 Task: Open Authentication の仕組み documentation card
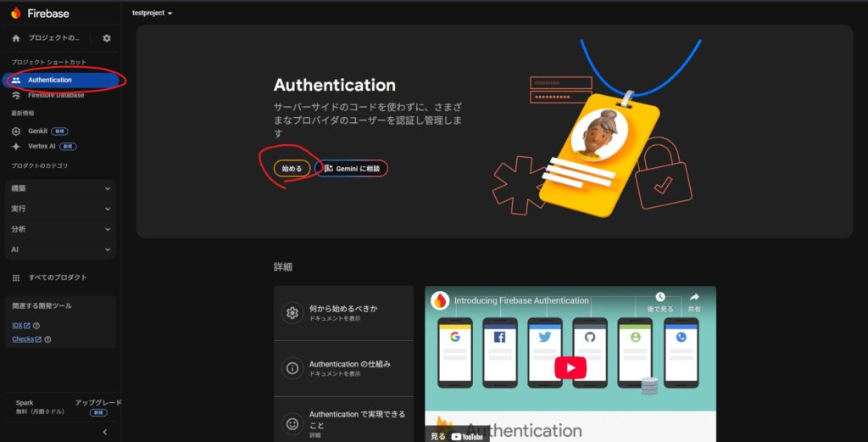click(344, 368)
